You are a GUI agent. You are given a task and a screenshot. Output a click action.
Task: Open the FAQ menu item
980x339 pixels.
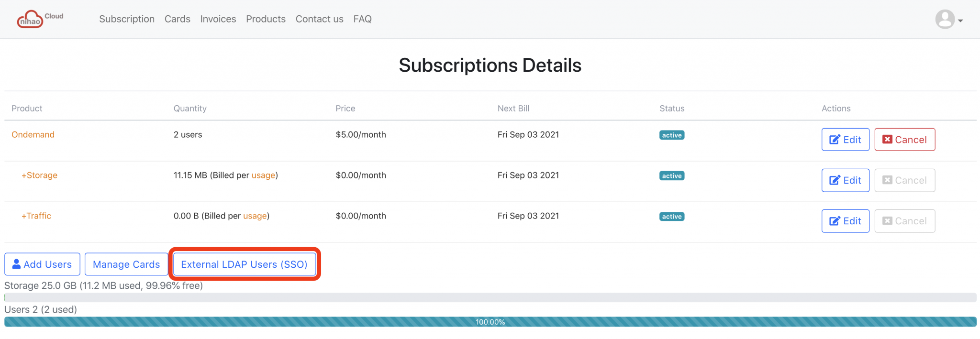point(362,19)
